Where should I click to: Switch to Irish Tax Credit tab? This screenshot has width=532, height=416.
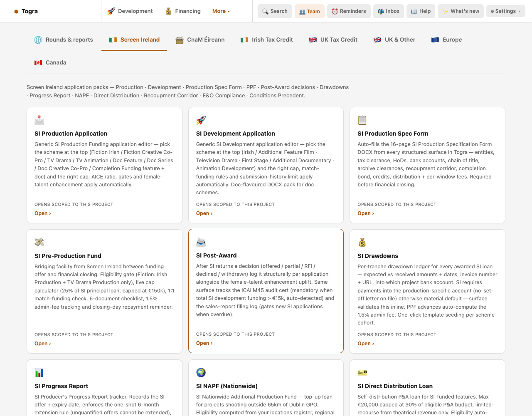tap(266, 40)
